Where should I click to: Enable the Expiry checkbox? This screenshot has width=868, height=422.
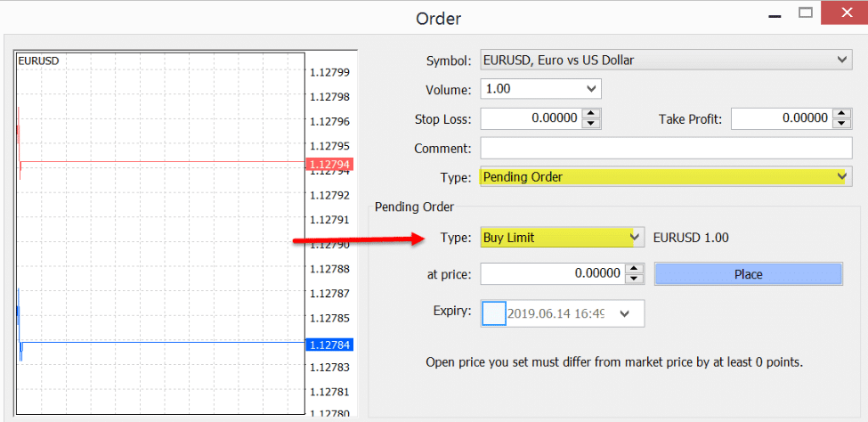pyautogui.click(x=494, y=313)
